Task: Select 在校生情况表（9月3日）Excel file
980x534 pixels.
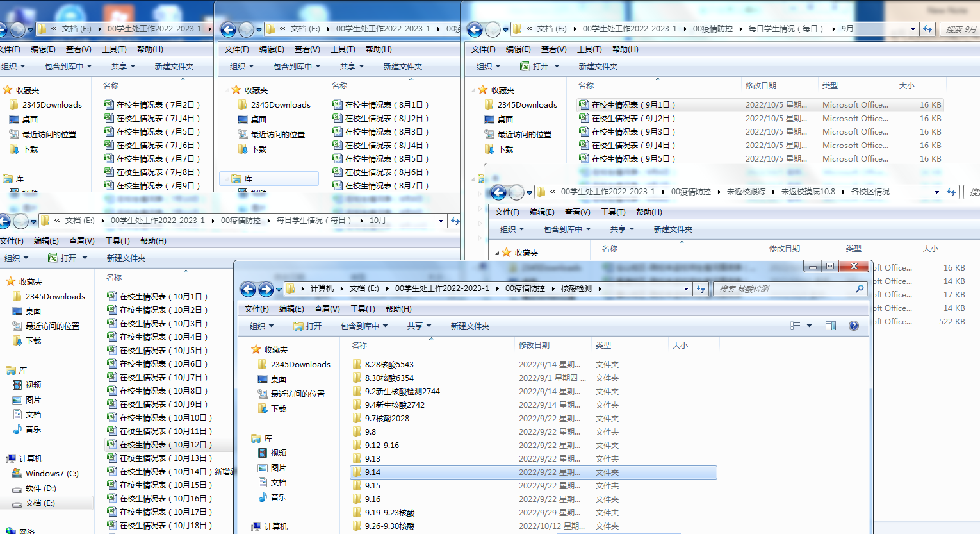Action: [x=633, y=132]
